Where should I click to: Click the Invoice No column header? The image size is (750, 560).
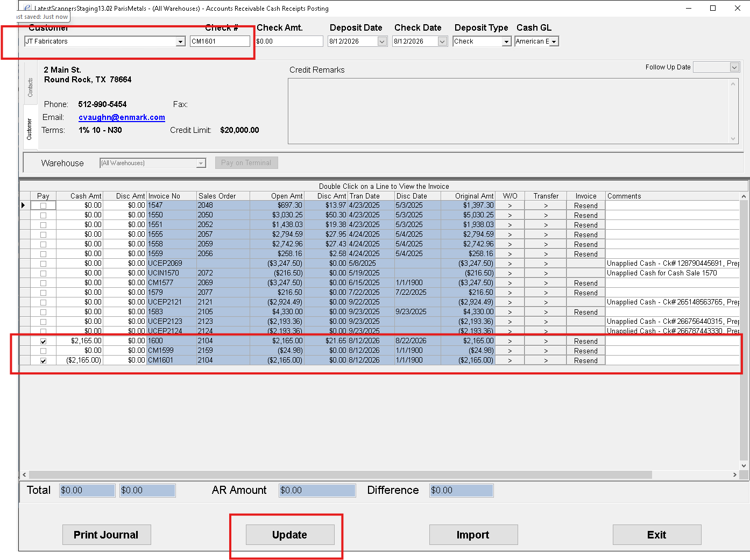[172, 196]
